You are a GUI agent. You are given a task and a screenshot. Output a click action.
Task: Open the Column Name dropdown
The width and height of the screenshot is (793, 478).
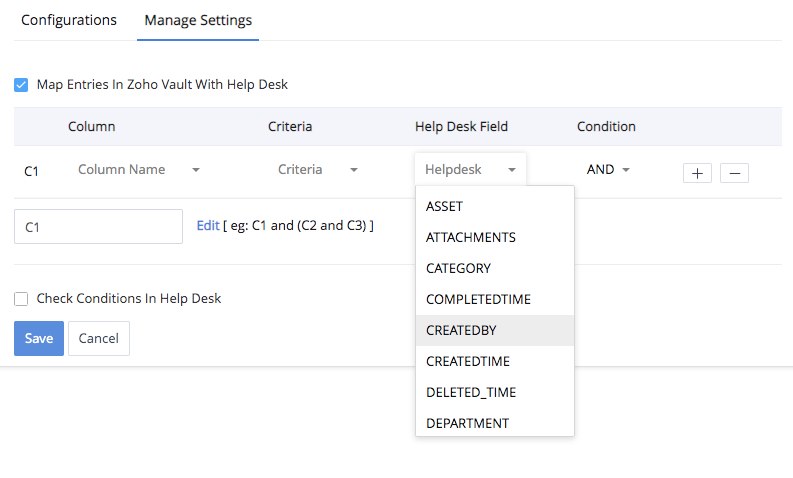139,170
